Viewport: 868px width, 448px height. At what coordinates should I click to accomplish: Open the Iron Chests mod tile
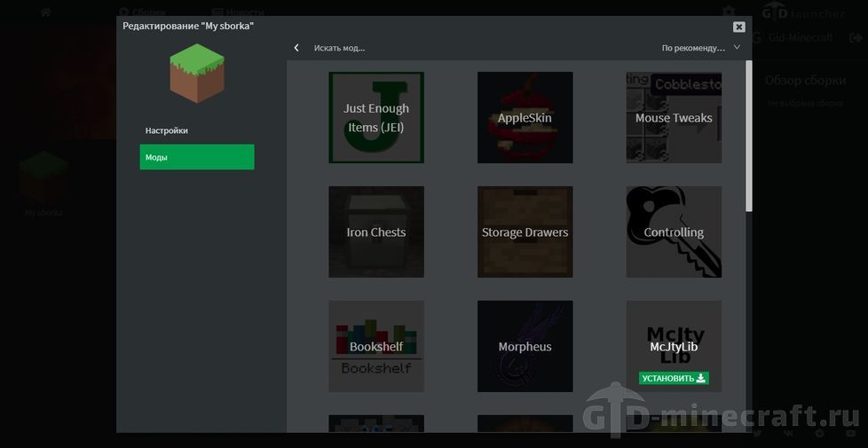click(x=376, y=232)
